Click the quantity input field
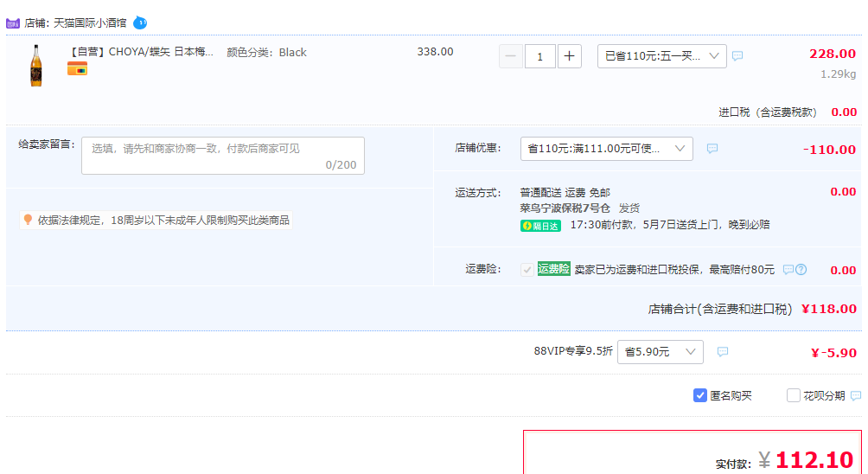868x474 pixels. [539, 56]
